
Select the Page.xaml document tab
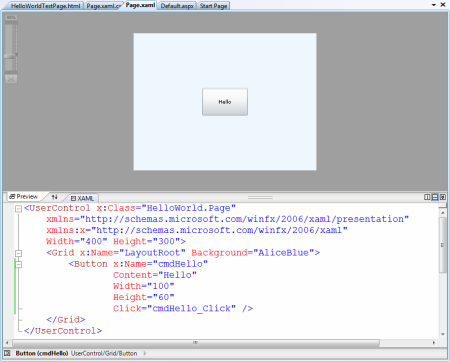tap(140, 5)
